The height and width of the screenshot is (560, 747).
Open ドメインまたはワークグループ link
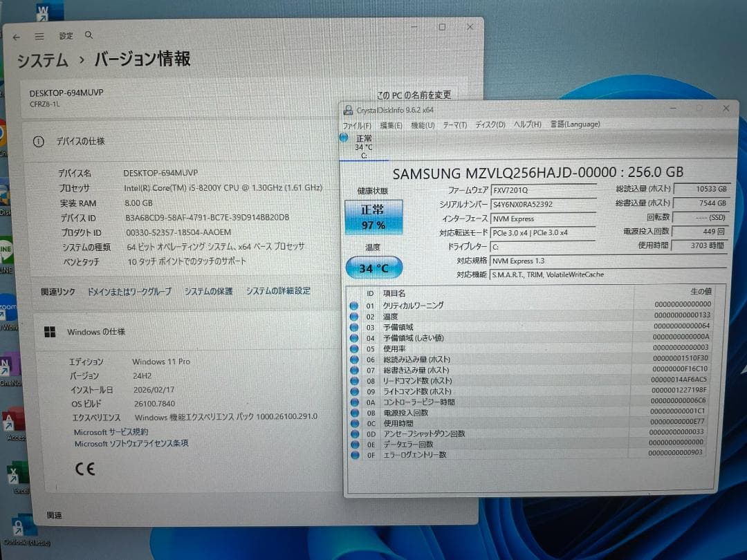pos(129,292)
